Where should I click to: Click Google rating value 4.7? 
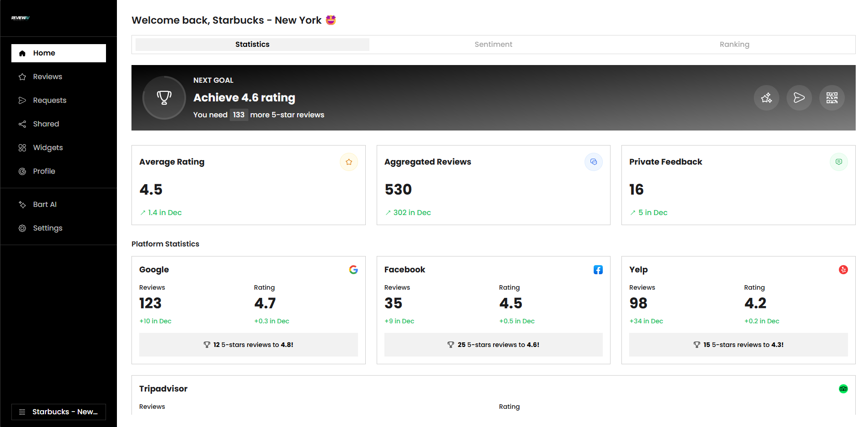coord(265,303)
